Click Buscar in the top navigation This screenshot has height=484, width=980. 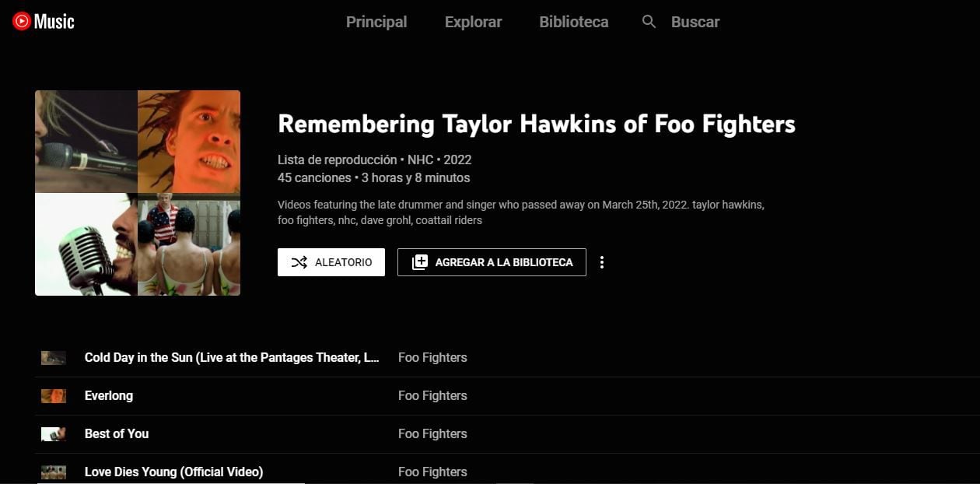tap(695, 22)
